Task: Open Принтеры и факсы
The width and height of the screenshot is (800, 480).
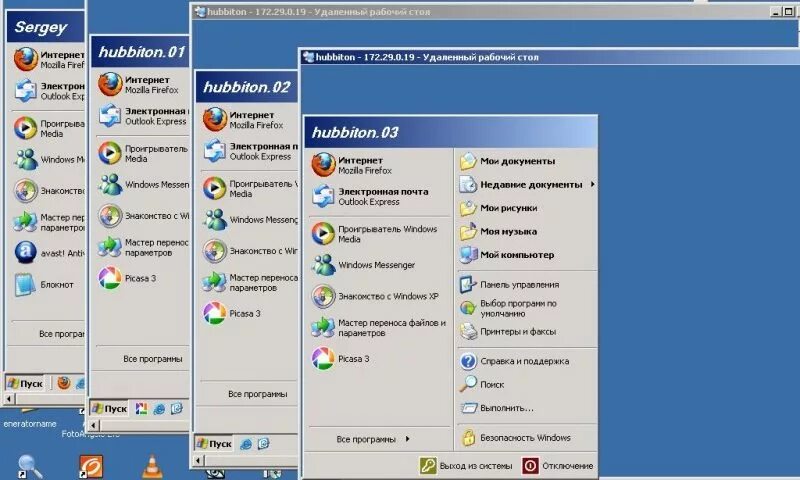Action: (x=526, y=332)
